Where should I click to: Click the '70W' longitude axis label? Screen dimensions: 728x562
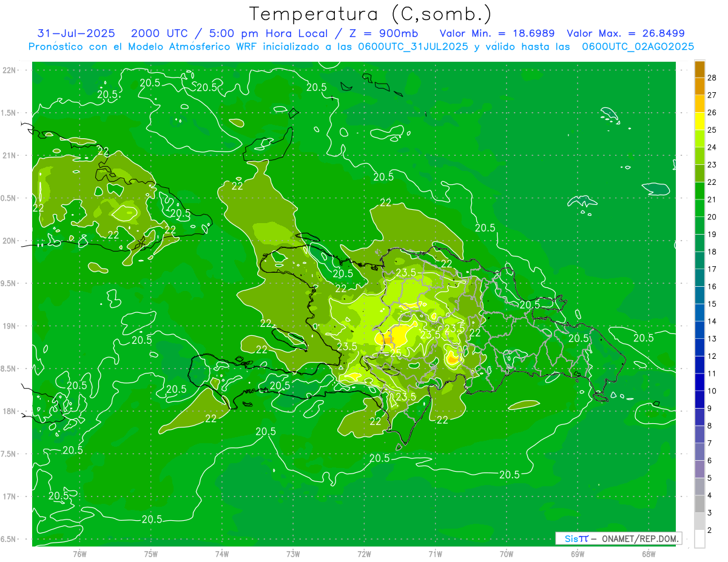[x=507, y=554]
